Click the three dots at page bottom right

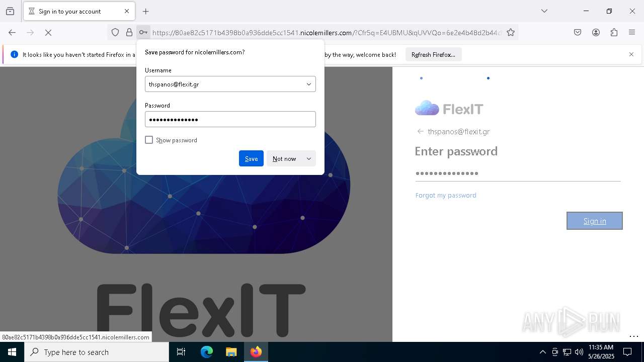pos(633,336)
